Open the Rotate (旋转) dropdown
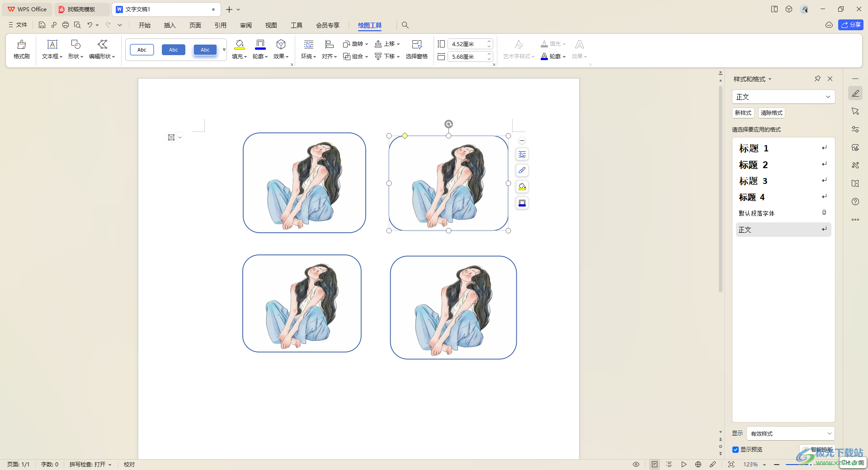This screenshot has width=868, height=470. coord(356,44)
